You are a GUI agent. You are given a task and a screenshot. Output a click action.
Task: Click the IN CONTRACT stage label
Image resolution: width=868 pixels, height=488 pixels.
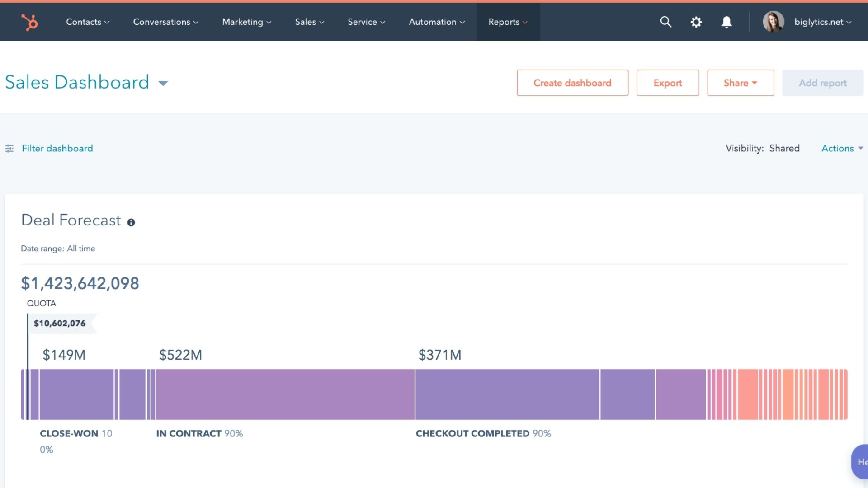(x=189, y=433)
